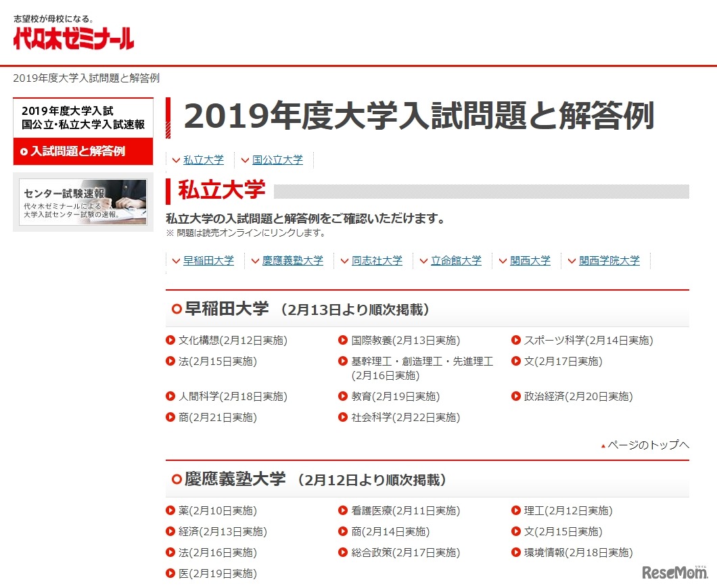717x588 pixels.
Task: Click arrow icon beside 国際教養
Action: (x=344, y=341)
